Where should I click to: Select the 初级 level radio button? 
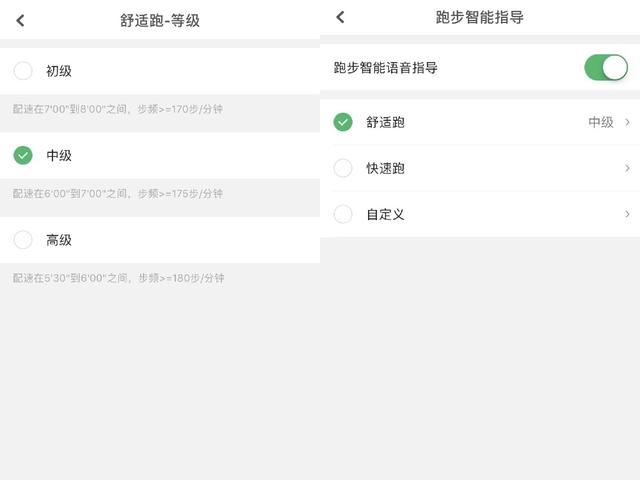click(23, 71)
